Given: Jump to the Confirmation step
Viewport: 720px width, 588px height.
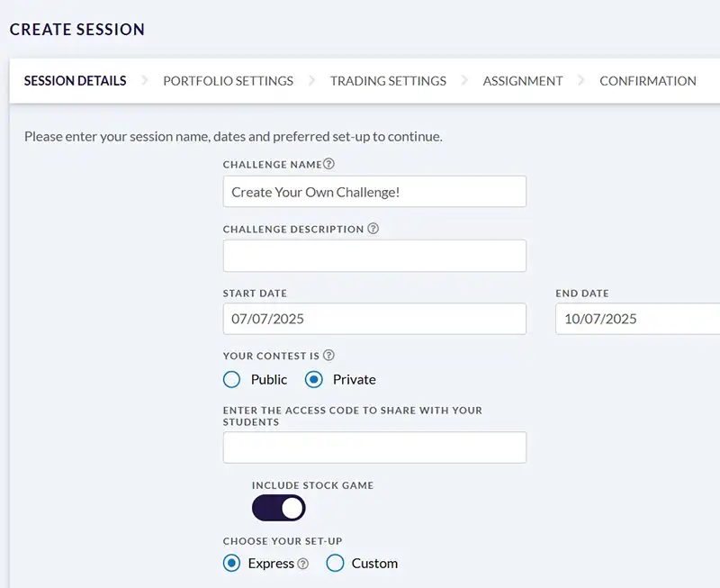Looking at the screenshot, I should 648,81.
